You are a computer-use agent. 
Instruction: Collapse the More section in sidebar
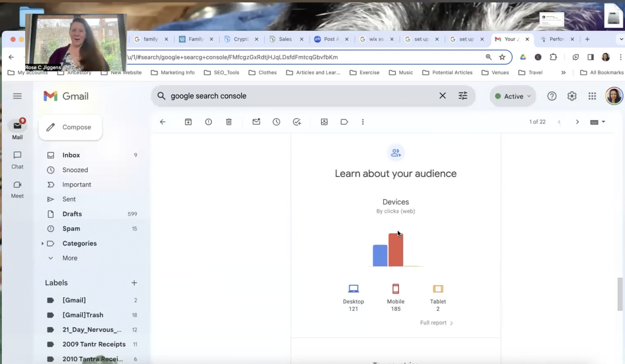pyautogui.click(x=51, y=258)
